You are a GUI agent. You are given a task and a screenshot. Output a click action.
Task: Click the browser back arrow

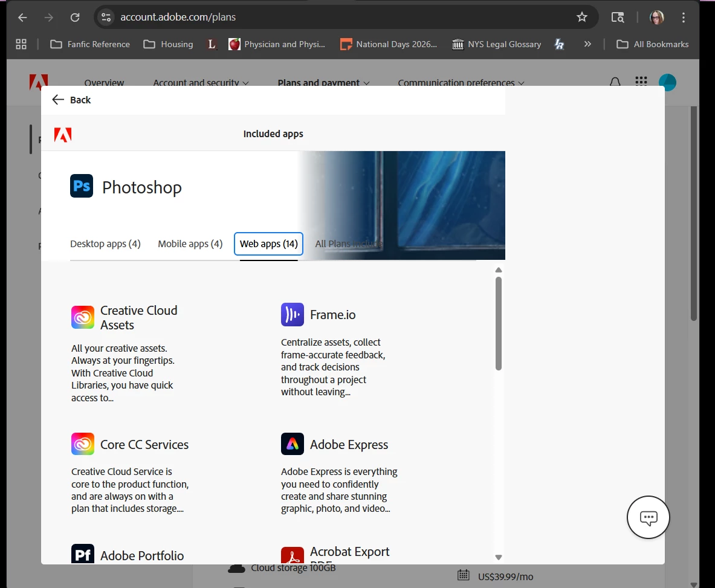click(x=22, y=18)
